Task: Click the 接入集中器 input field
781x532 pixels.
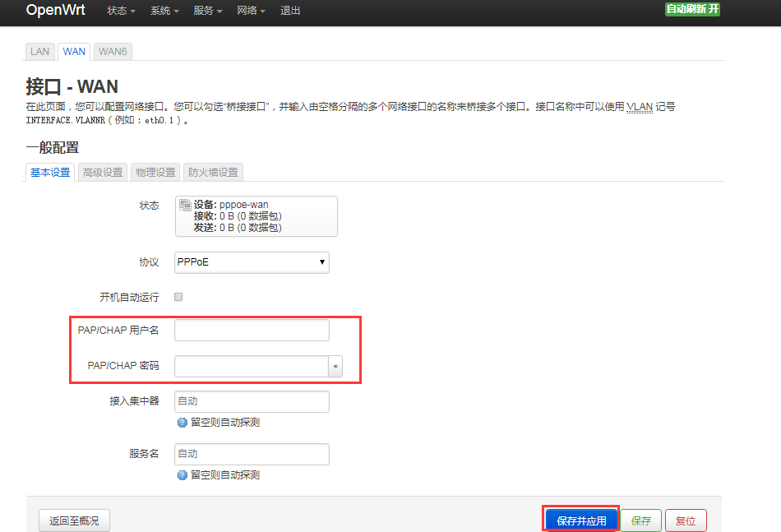Action: pos(252,401)
